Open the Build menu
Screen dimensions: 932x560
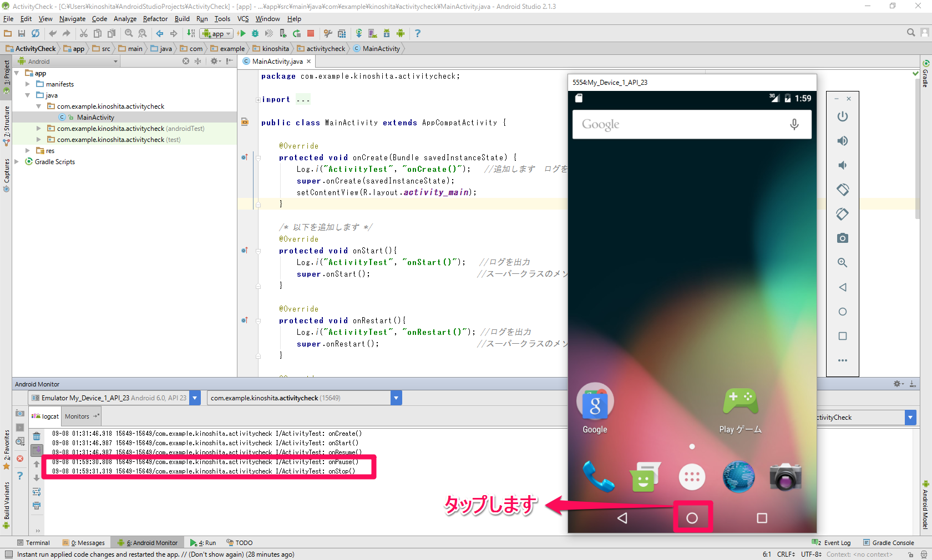click(182, 19)
